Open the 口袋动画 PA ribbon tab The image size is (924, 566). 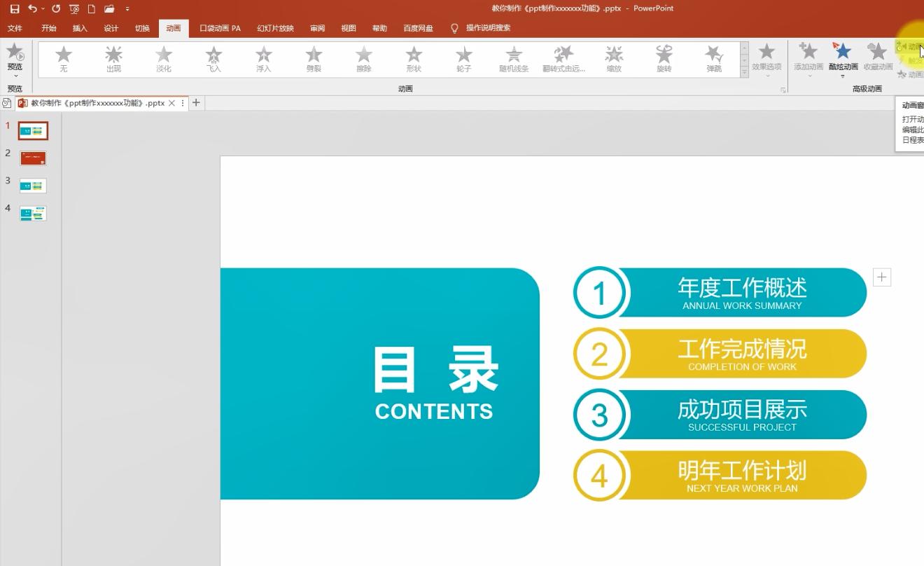(220, 28)
